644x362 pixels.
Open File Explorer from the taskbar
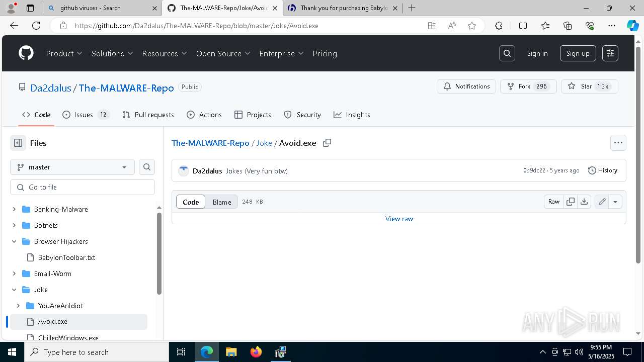231,352
